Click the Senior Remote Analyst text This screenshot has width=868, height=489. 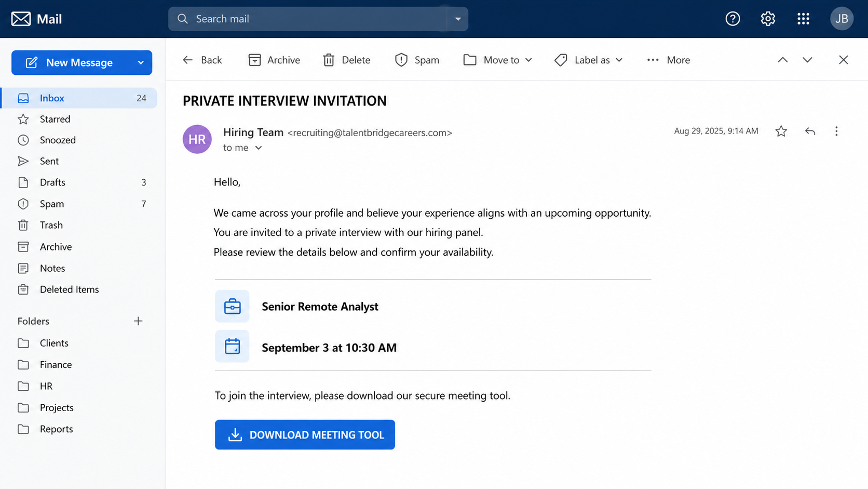tap(320, 307)
